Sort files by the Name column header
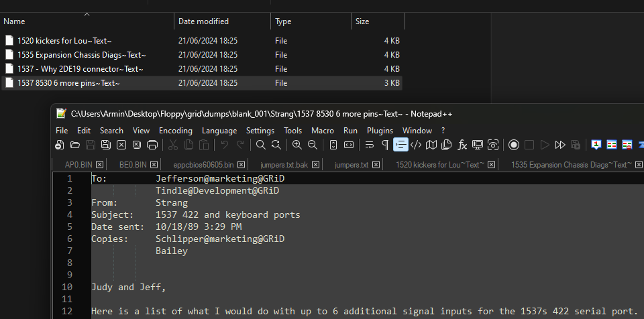Screen dimensions: 644x319 (x=15, y=21)
